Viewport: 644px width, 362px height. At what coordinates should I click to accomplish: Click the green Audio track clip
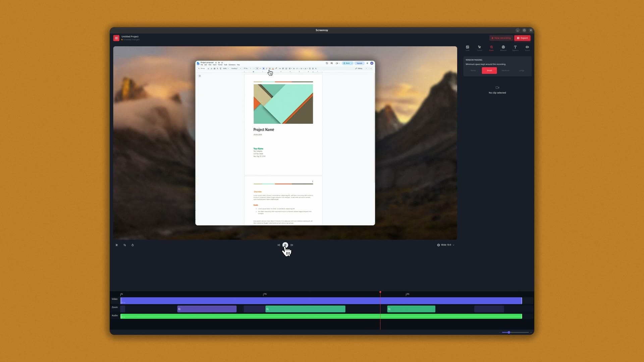coord(321,316)
